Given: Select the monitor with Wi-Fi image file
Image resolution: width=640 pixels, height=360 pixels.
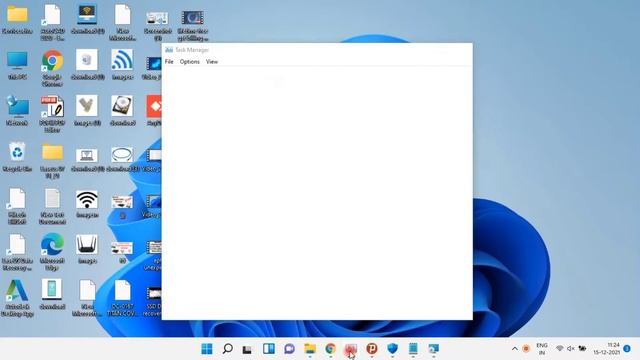Looking at the screenshot, I should coord(87,19).
